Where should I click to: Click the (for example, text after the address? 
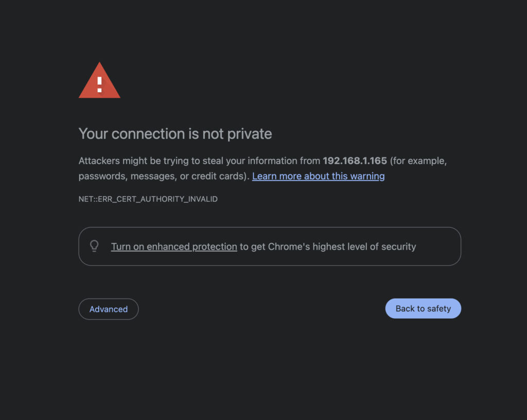(418, 161)
